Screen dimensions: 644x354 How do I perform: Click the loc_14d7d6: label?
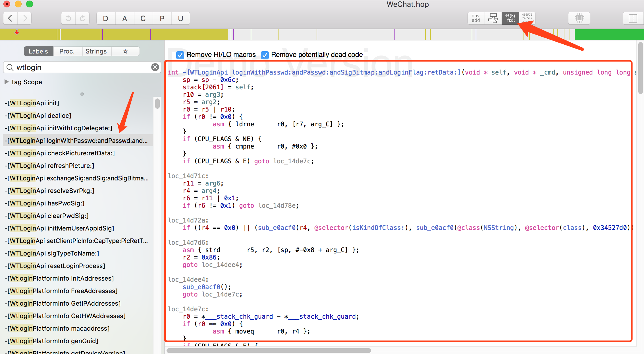pyautogui.click(x=188, y=242)
